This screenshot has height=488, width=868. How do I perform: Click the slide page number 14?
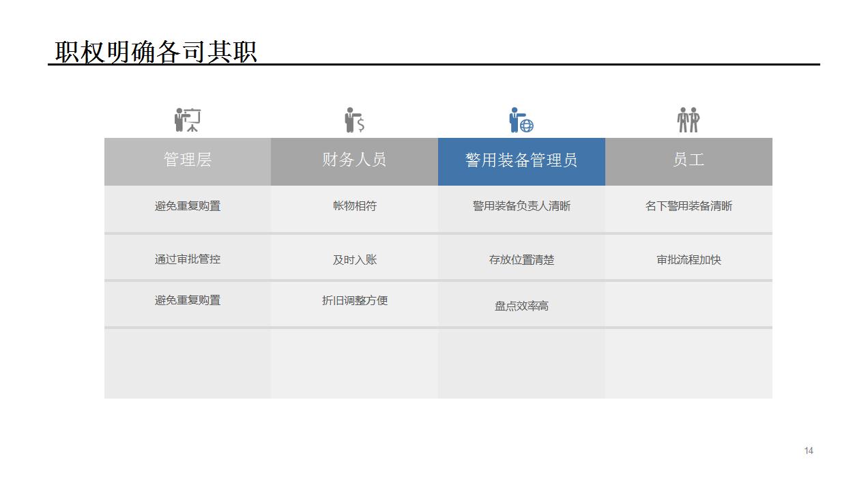tap(809, 450)
